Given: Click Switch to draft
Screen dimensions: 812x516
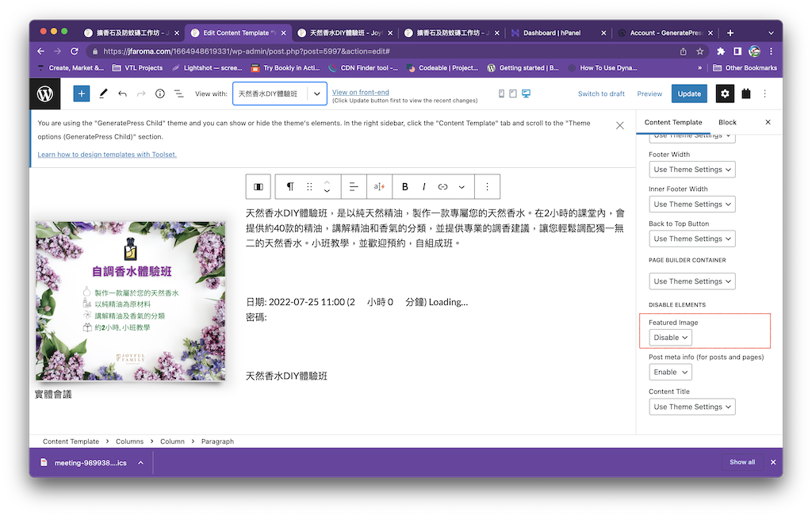Looking at the screenshot, I should click(601, 94).
